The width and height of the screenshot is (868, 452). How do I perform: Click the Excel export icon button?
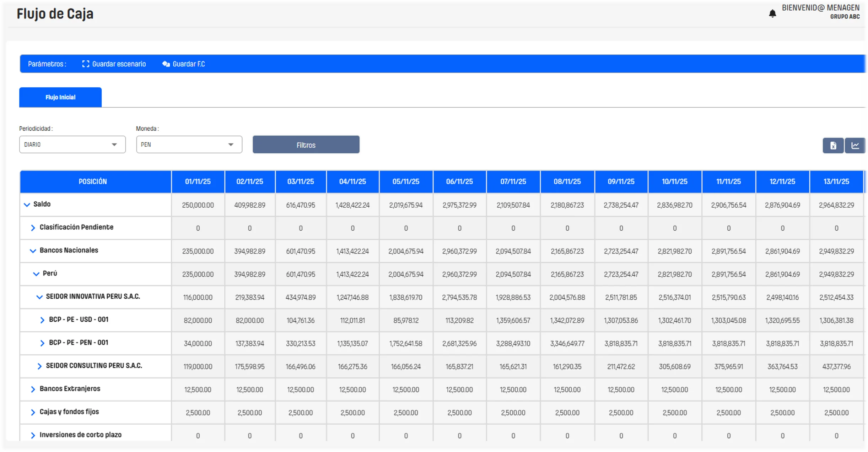point(833,146)
